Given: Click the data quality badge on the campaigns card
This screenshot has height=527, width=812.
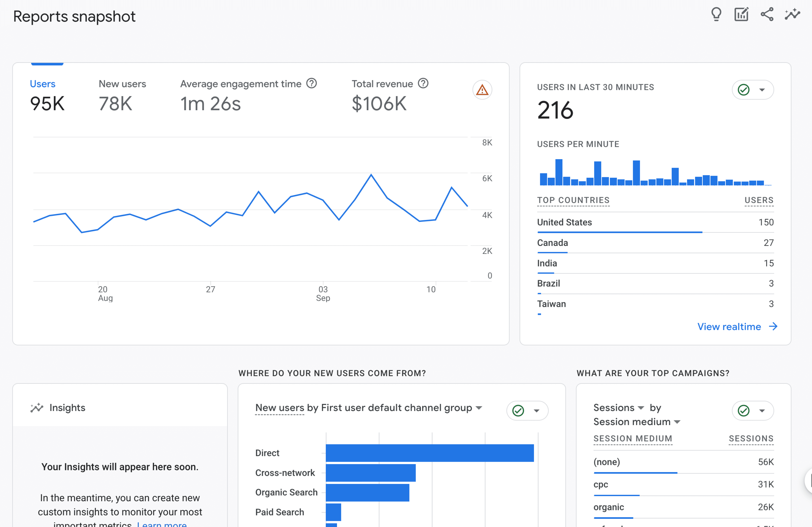Looking at the screenshot, I should (744, 410).
